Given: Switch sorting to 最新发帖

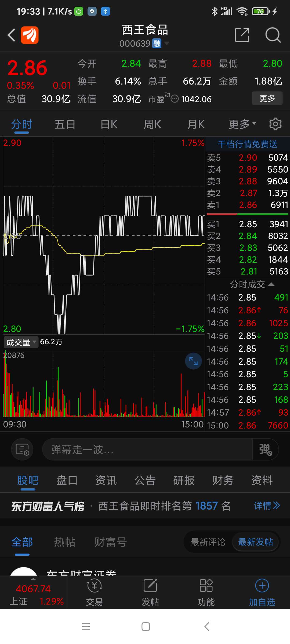Looking at the screenshot, I should click(255, 542).
